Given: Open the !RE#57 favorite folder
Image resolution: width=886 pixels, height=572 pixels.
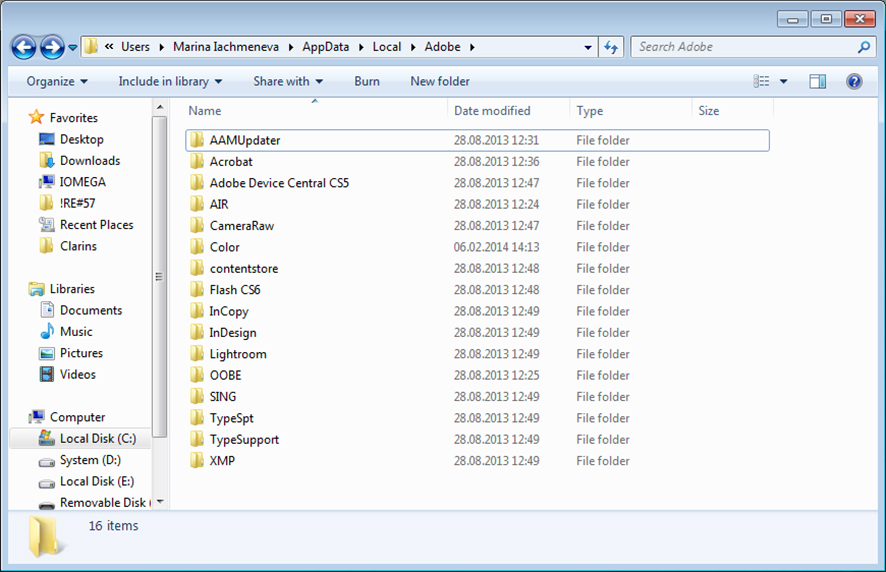Looking at the screenshot, I should (x=77, y=203).
